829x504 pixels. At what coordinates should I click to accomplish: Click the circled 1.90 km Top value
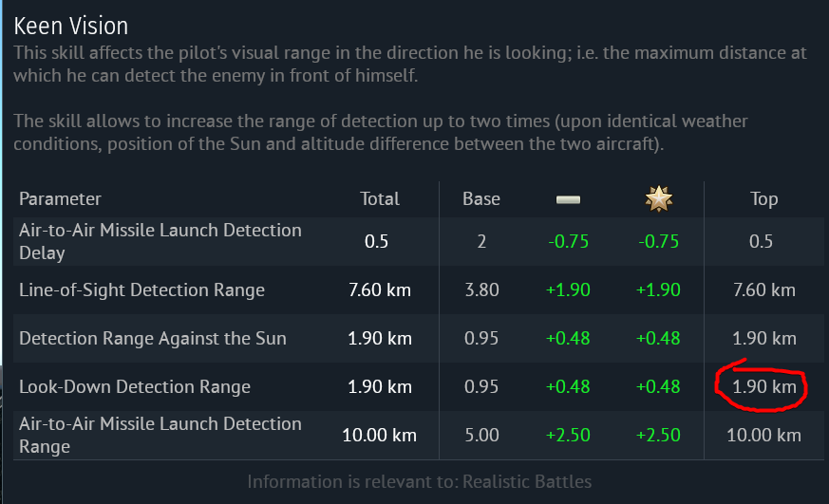tap(764, 386)
